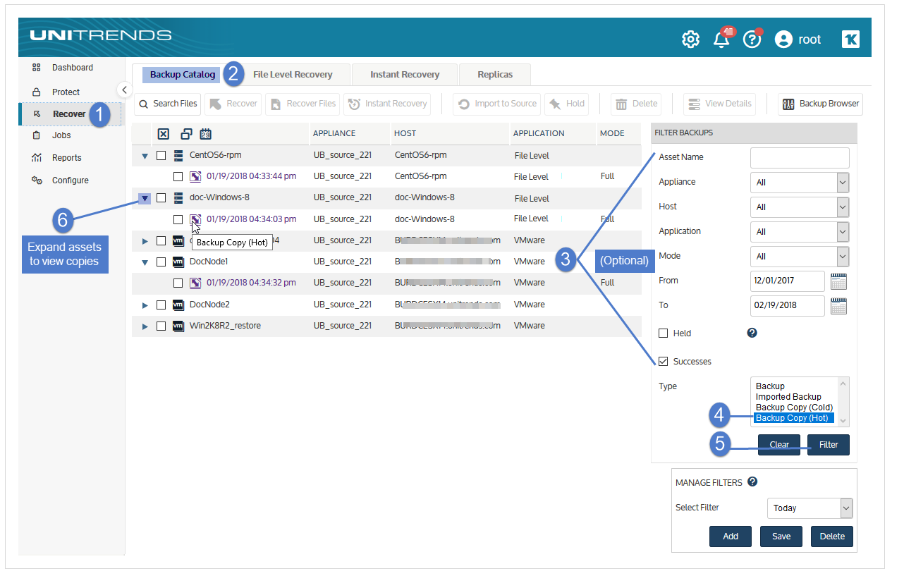Click the backup copy icon for 04:33:44 pm
This screenshot has width=904, height=588.
[x=196, y=176]
